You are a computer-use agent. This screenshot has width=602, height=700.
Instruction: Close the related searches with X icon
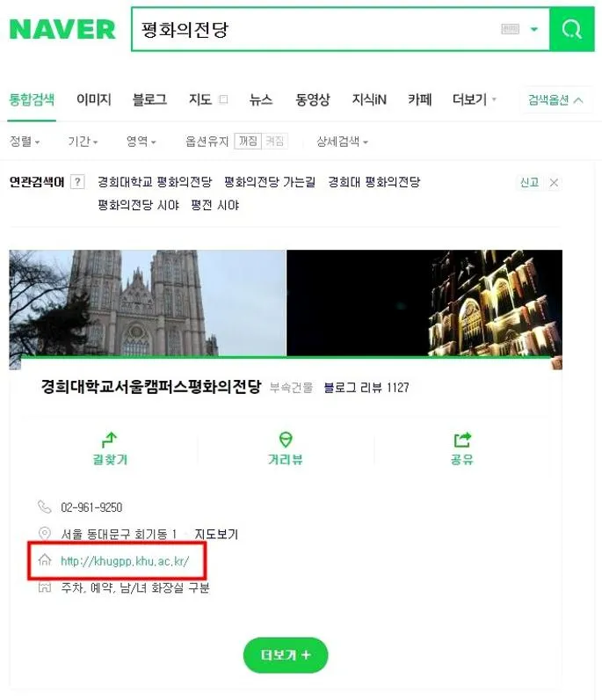tap(554, 183)
